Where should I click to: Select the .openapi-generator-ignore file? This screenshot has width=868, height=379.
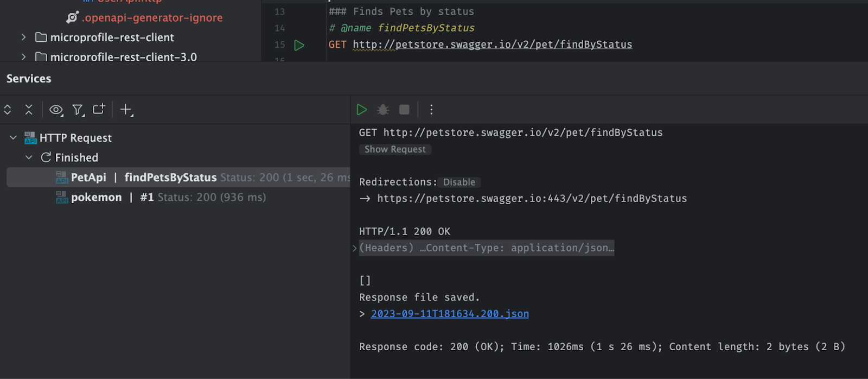[x=152, y=18]
